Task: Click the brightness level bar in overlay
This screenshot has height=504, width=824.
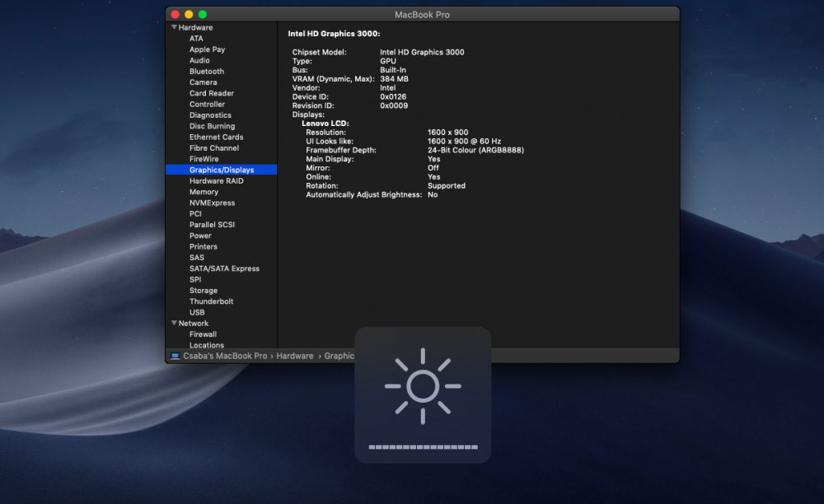Action: 423,447
